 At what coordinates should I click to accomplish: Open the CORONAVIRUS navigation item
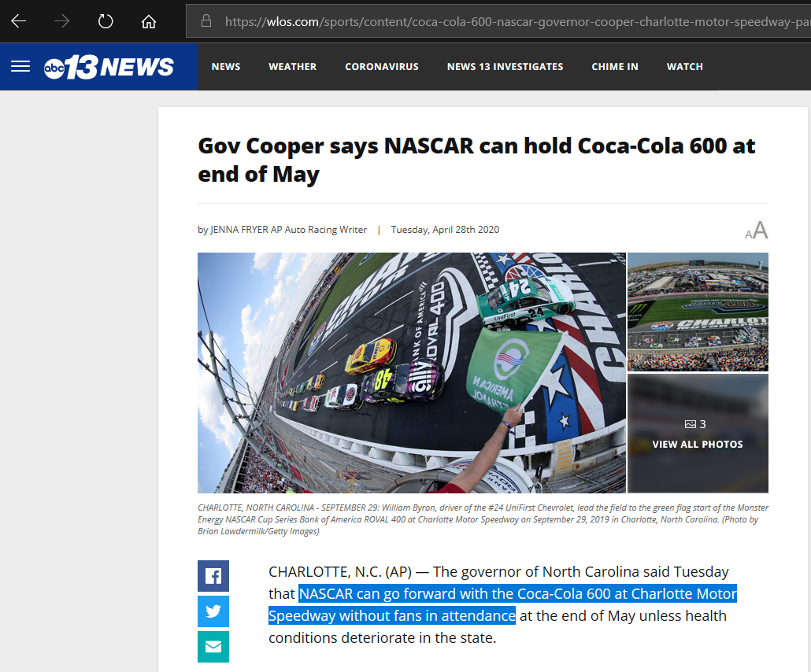pos(382,67)
